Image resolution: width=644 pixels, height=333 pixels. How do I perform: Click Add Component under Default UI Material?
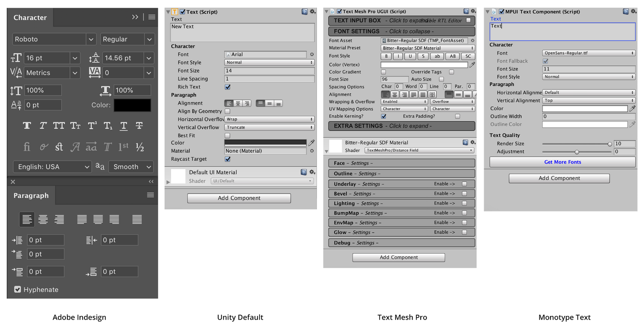point(239,198)
